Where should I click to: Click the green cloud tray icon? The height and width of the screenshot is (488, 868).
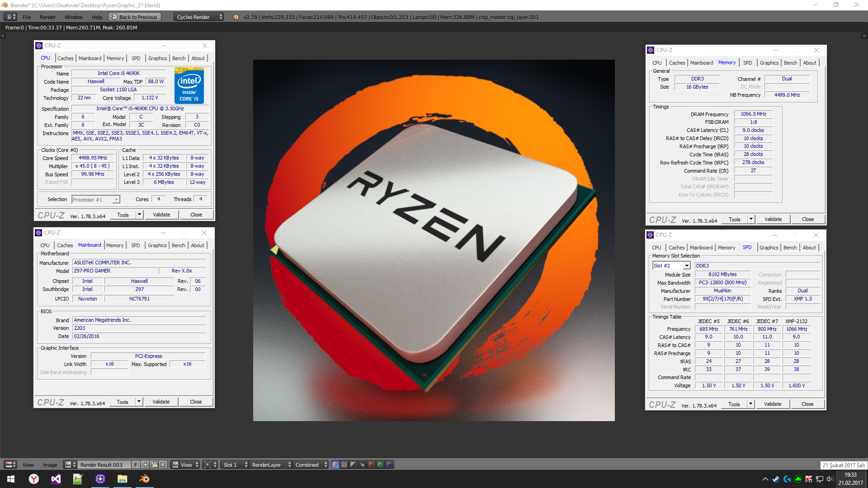point(798,479)
